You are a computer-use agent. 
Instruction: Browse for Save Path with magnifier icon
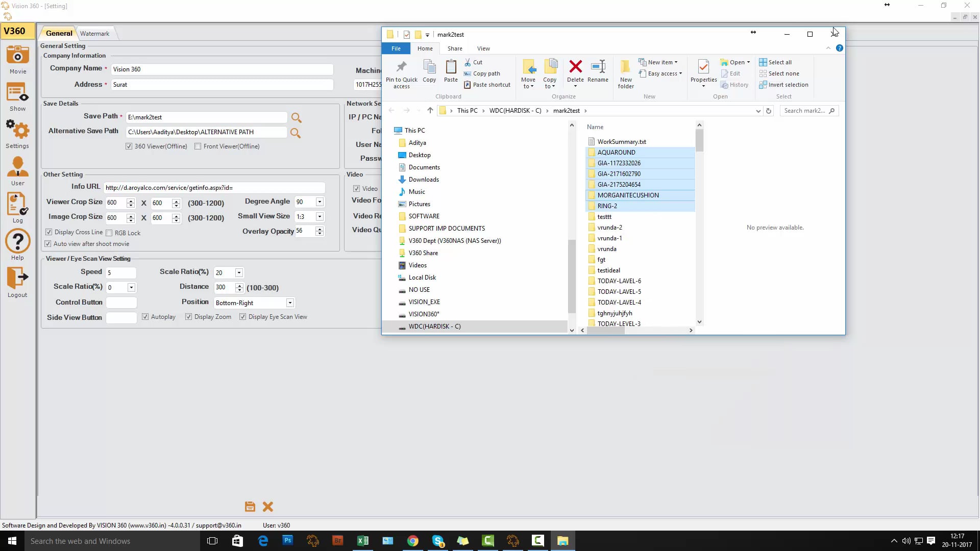(296, 118)
